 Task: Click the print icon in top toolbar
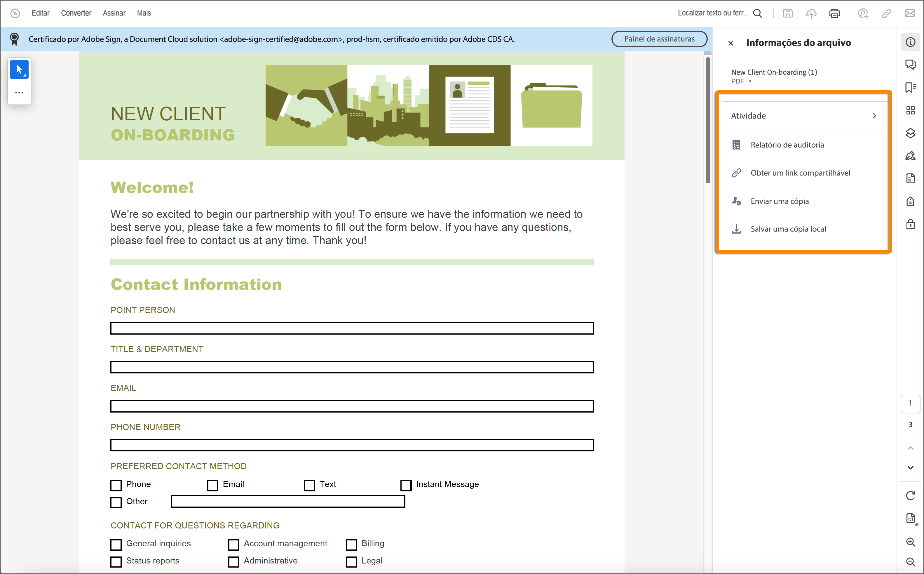(x=834, y=13)
